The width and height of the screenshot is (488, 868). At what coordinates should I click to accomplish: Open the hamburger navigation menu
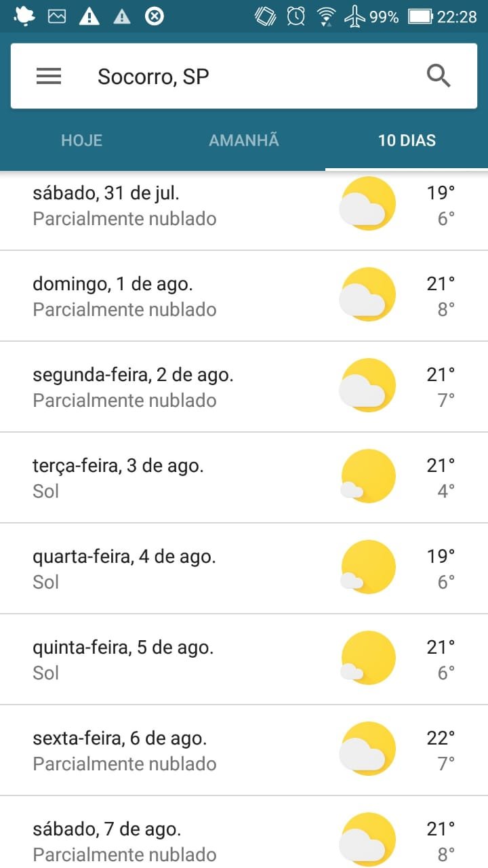(49, 76)
